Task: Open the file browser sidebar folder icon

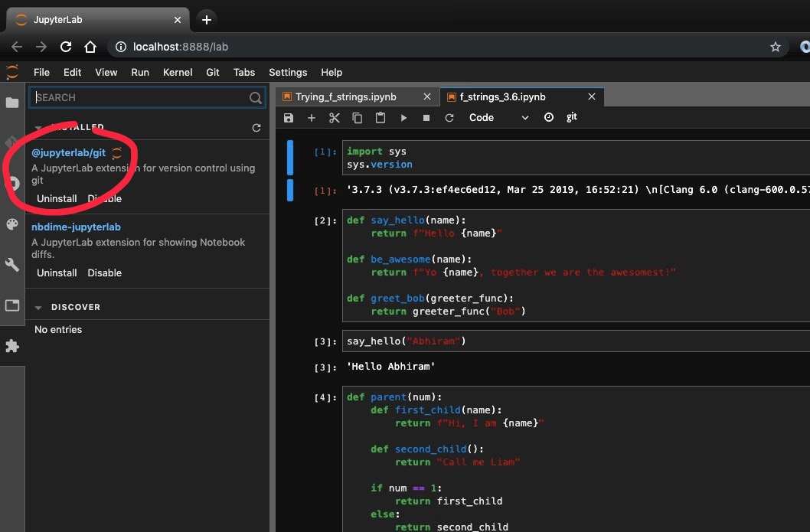Action: point(12,103)
